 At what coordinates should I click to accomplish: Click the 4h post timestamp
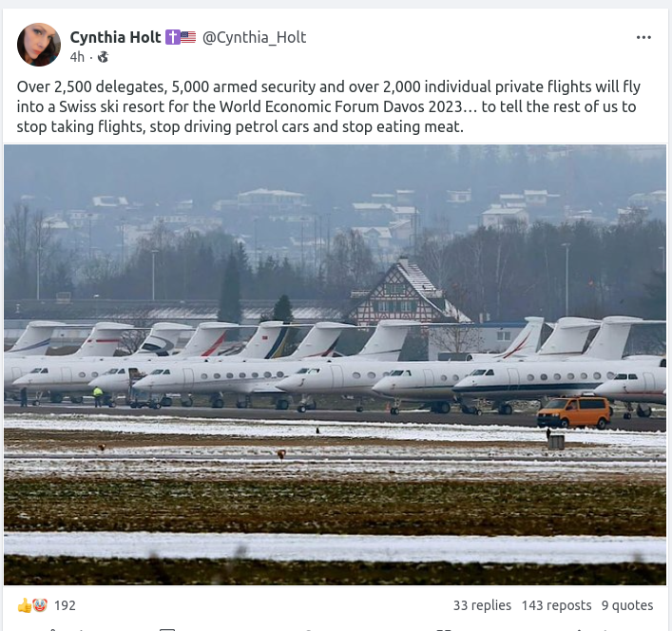coord(77,57)
